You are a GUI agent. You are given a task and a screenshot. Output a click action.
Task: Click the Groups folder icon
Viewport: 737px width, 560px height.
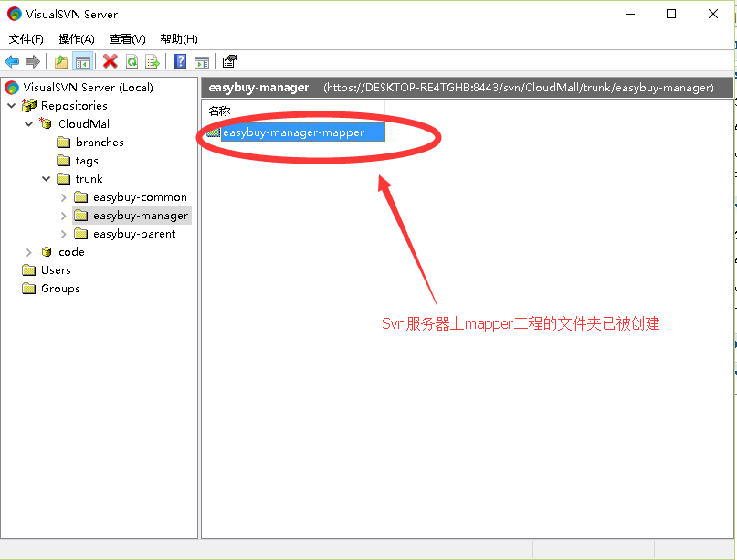pyautogui.click(x=29, y=289)
